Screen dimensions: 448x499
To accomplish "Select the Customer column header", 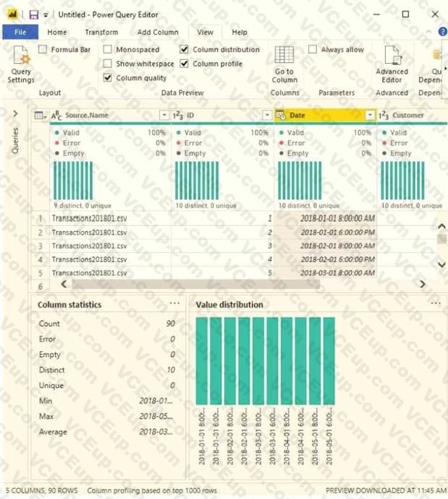I will tap(412, 115).
